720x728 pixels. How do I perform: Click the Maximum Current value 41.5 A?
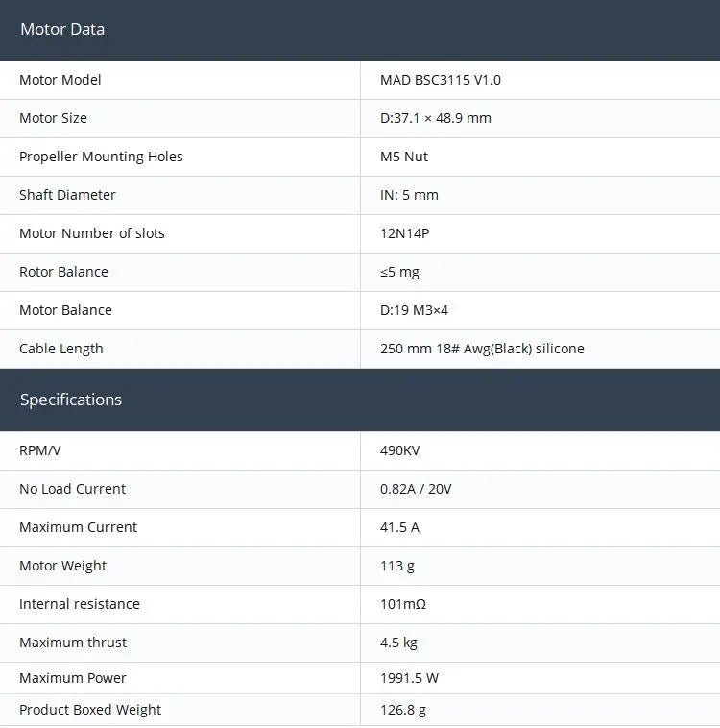click(399, 527)
